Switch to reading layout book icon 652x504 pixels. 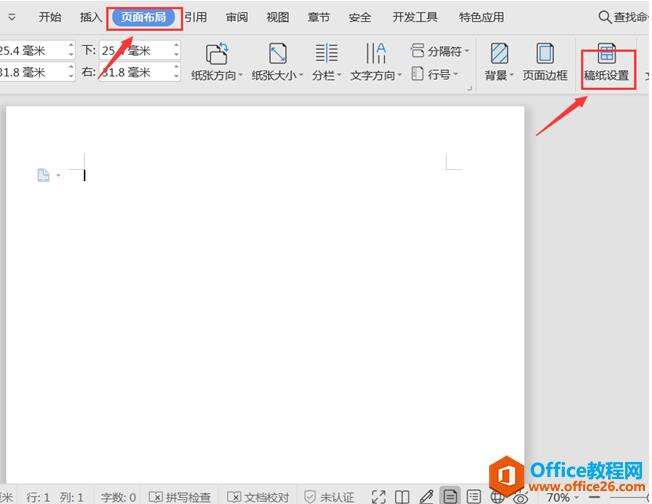coord(402,497)
